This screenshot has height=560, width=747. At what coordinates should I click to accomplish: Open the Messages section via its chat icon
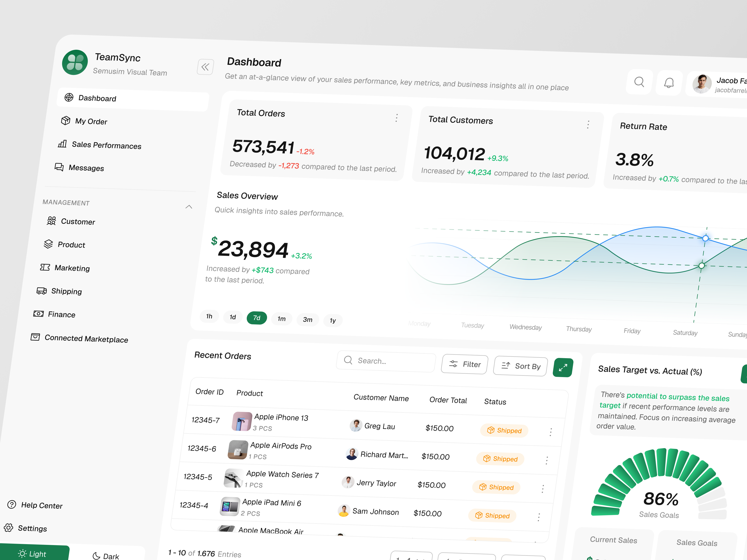[x=59, y=167]
